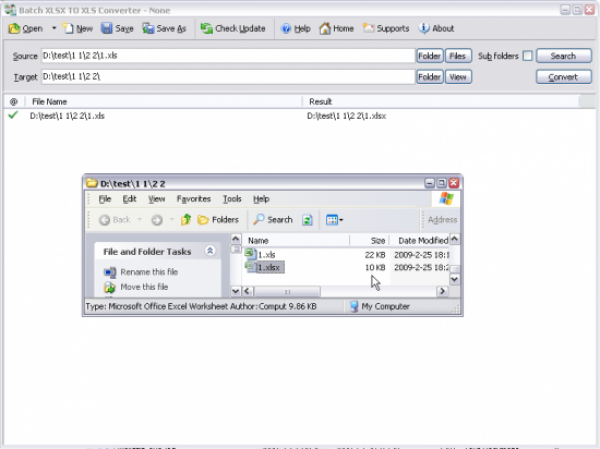
Task: Click the file list scroll down arrow
Action: (x=455, y=279)
